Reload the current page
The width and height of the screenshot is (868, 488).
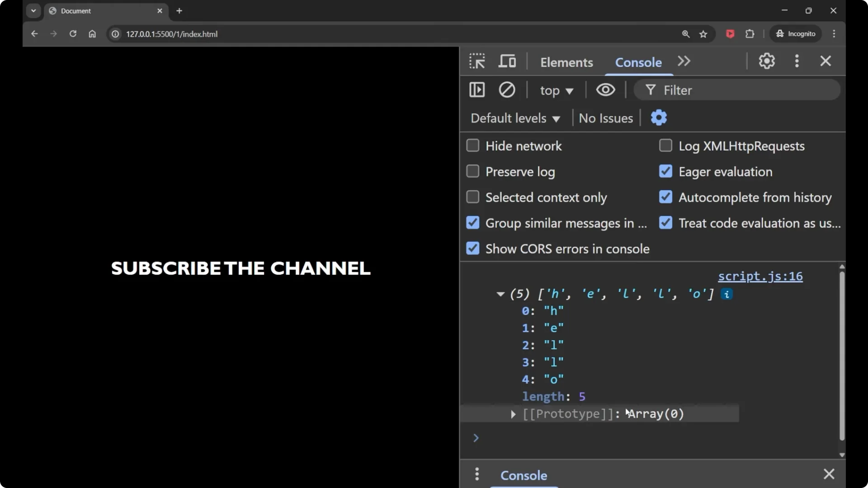click(x=73, y=34)
